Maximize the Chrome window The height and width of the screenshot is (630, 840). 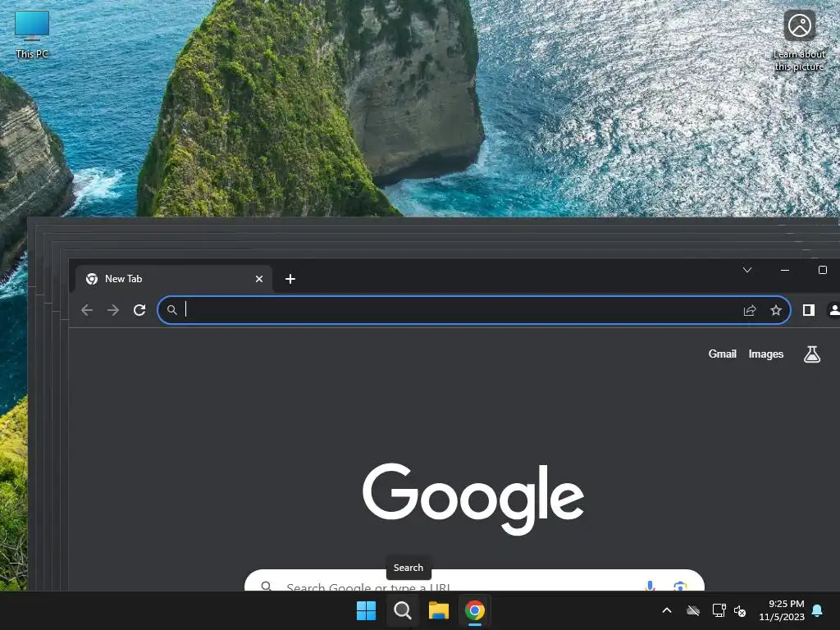pos(823,270)
